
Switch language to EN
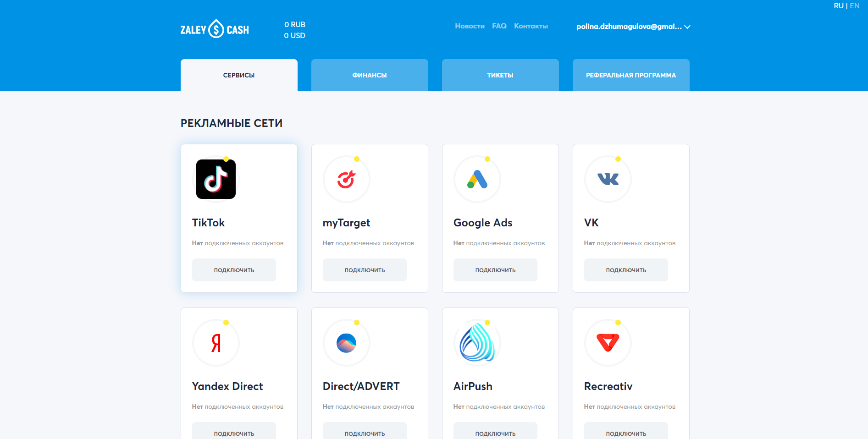click(855, 6)
